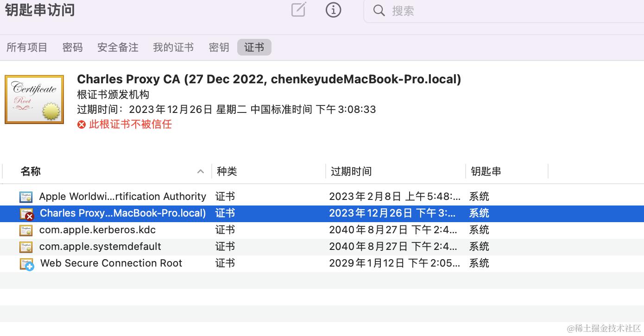644x336 pixels.
Task: Switch to the 安全备注 tab
Action: tap(118, 47)
